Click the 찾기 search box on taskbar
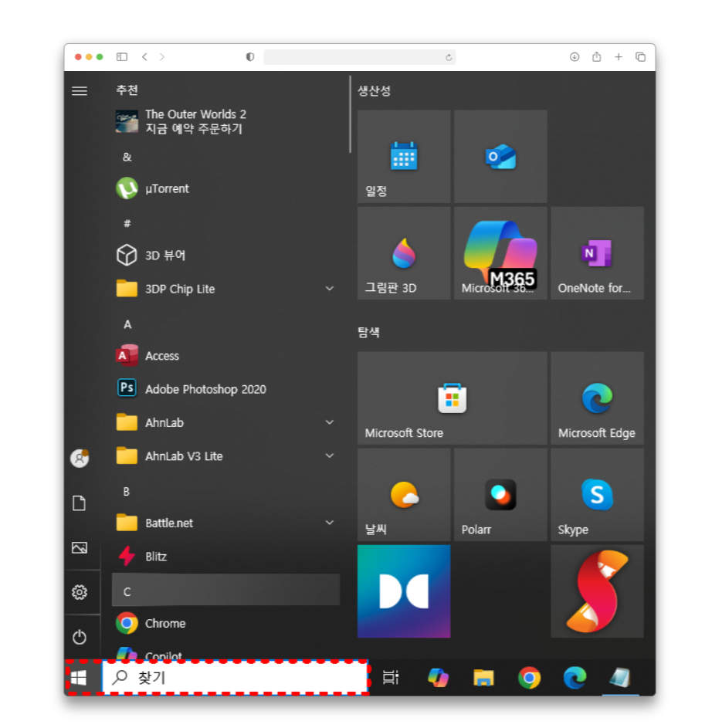 [236, 678]
